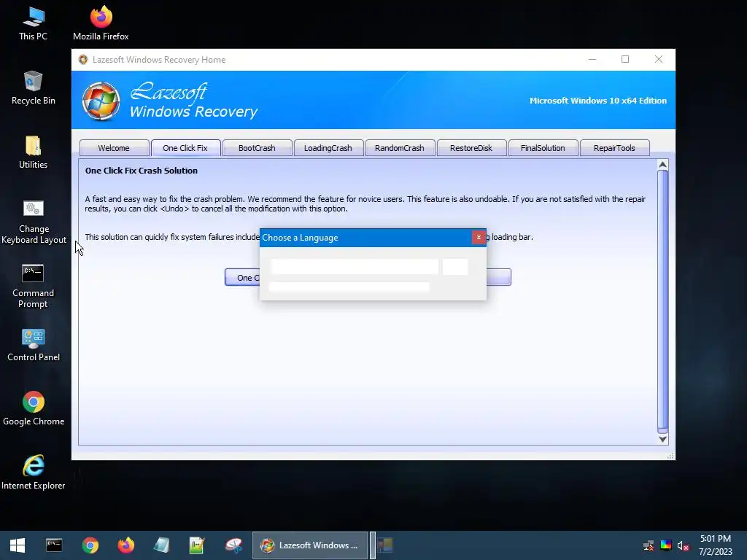Launch Command Prompt from desktop
This screenshot has height=560, width=747.
point(33,286)
